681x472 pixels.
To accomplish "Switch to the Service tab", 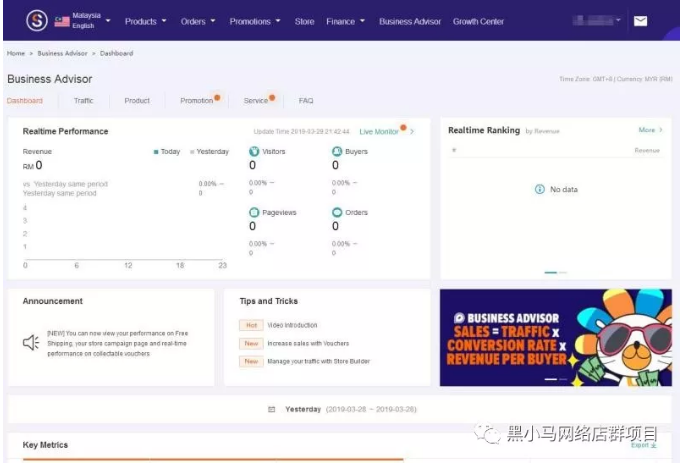I will click(256, 101).
